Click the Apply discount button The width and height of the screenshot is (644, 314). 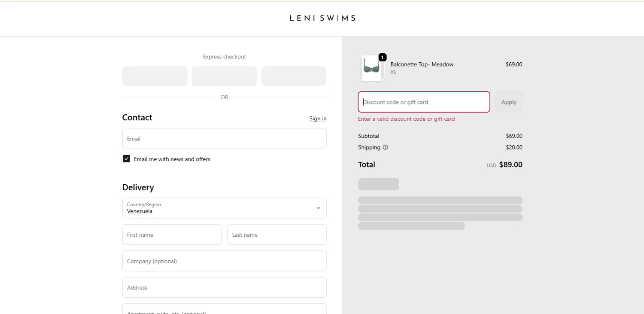[x=509, y=102]
